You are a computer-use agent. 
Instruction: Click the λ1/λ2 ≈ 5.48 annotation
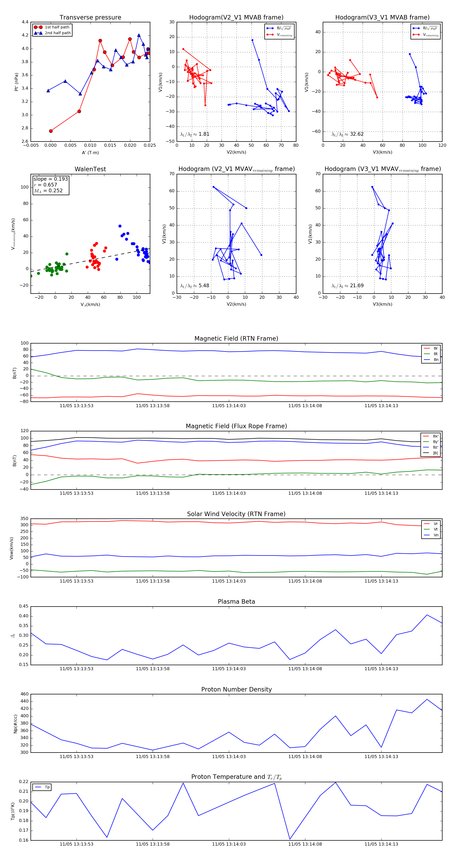coord(194,286)
